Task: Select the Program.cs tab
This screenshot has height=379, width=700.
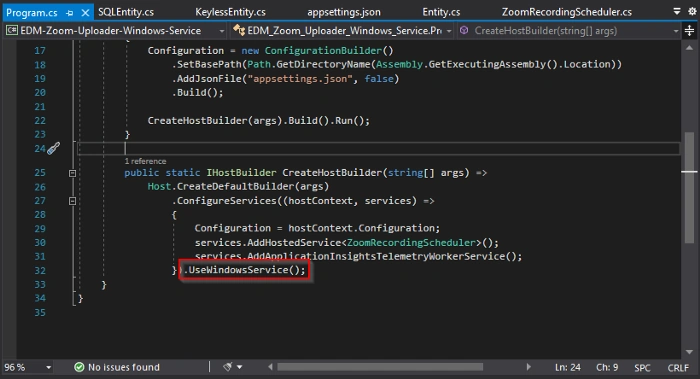Action: click(x=32, y=12)
